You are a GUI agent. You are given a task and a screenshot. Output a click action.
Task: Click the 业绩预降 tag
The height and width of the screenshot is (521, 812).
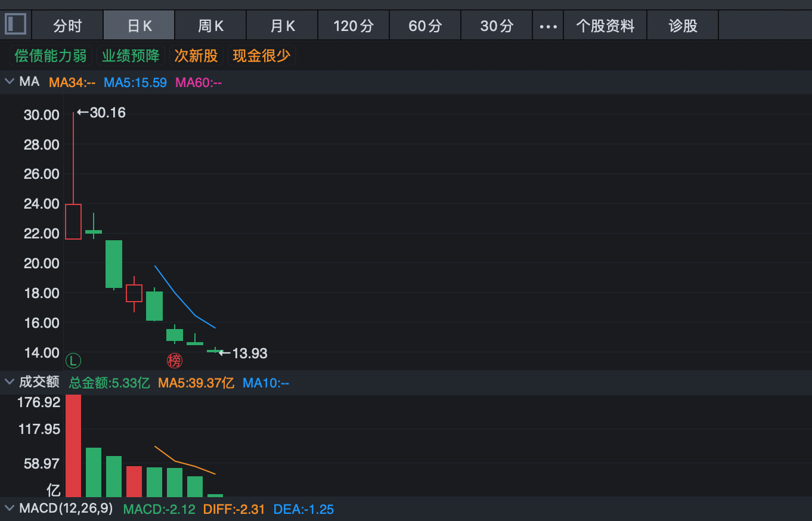pyautogui.click(x=131, y=56)
